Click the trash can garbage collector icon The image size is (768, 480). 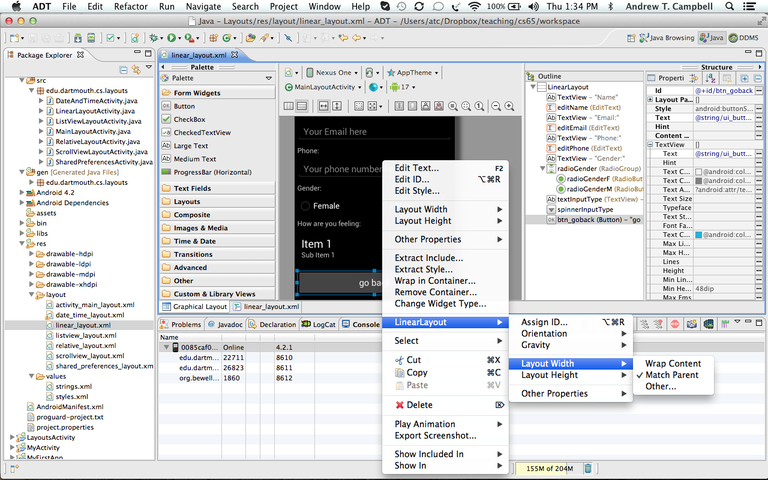pos(588,468)
